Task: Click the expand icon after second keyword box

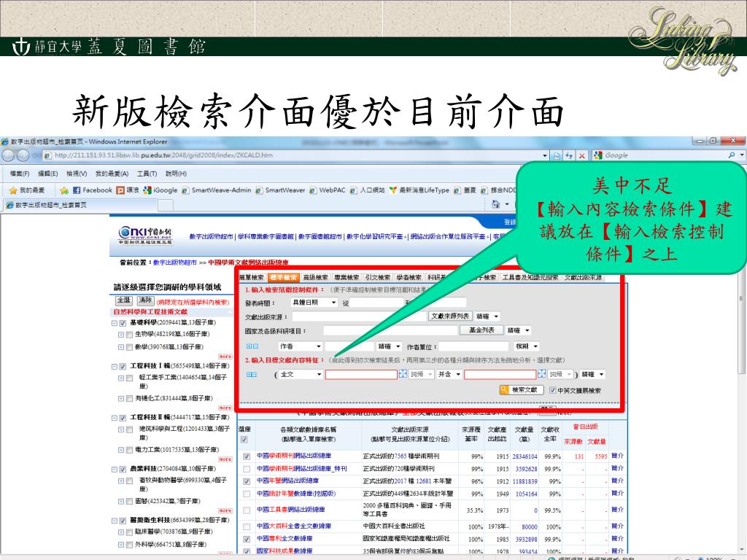Action: click(x=542, y=374)
